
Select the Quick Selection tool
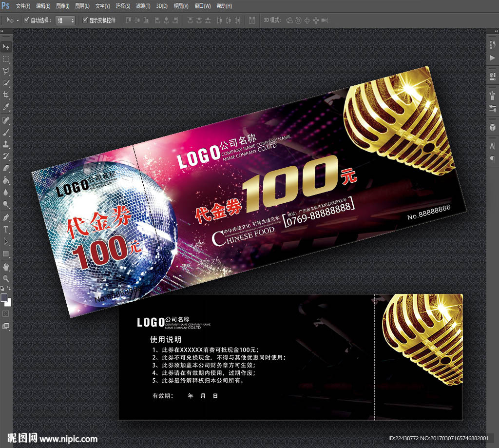pos(6,83)
